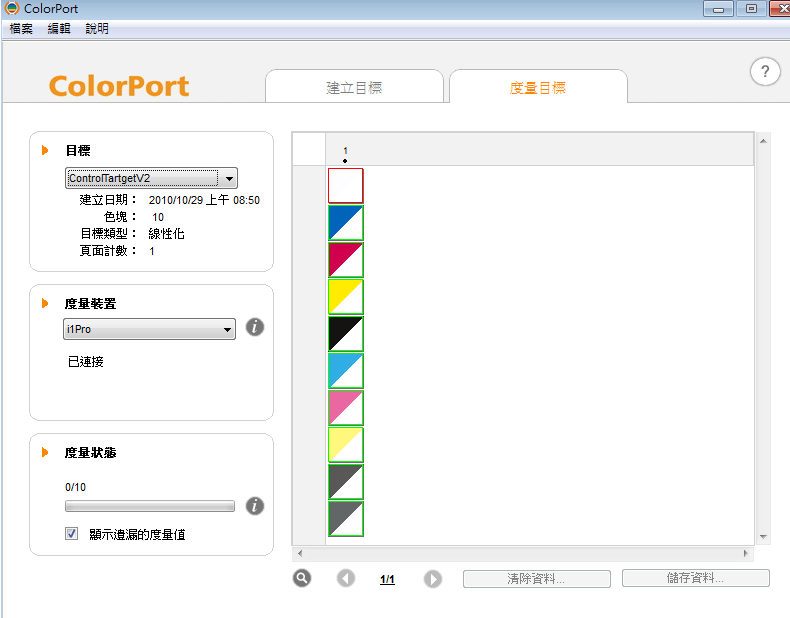Select the crimson red patch
Viewport: 790px width, 618px height.
coord(346,260)
